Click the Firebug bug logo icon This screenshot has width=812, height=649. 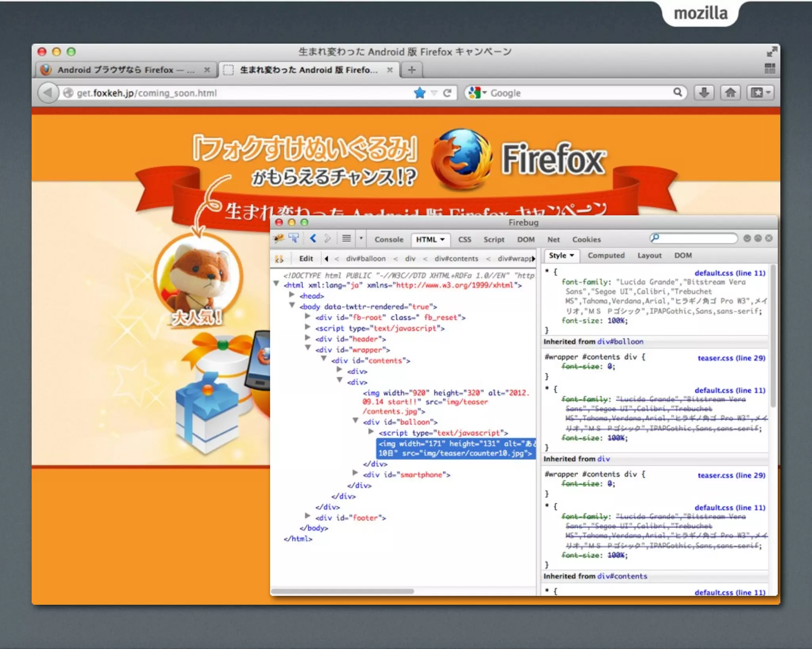(x=279, y=239)
